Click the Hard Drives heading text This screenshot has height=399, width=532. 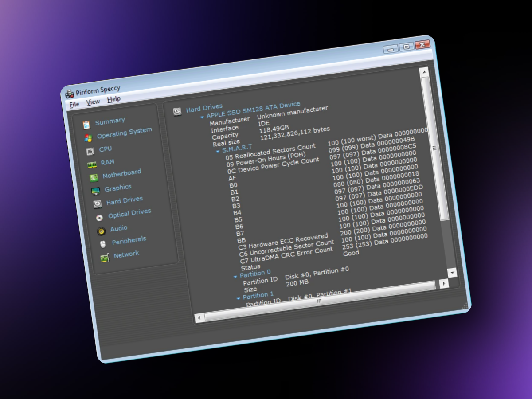(x=204, y=108)
